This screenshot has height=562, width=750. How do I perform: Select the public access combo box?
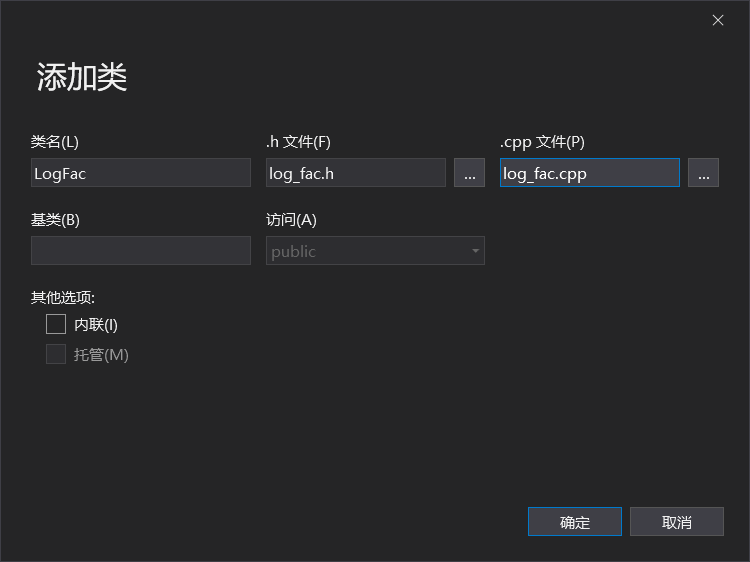coord(365,251)
